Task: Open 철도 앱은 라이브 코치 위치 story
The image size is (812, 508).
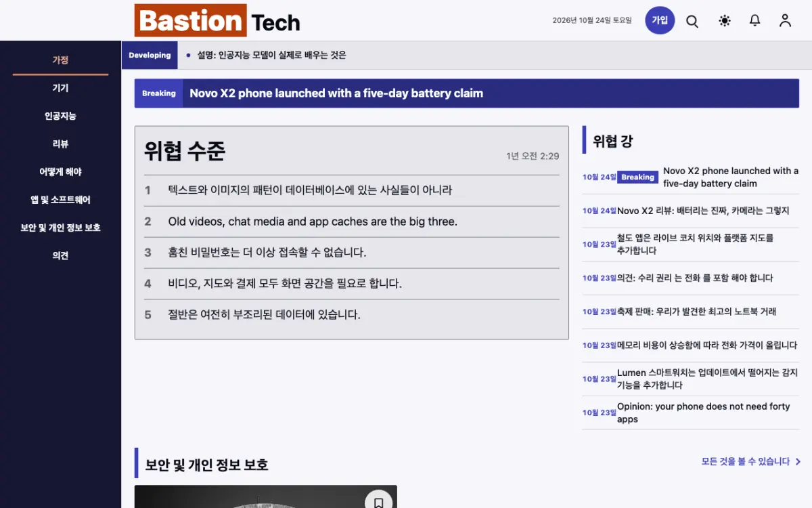Action: (x=696, y=245)
